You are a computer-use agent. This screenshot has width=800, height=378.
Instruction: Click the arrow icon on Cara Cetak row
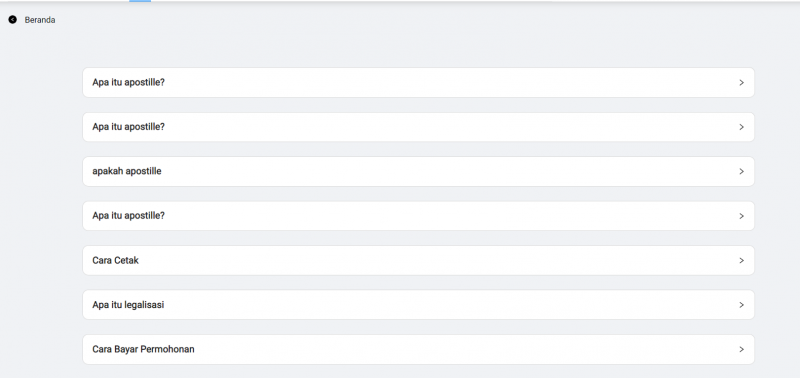click(741, 260)
